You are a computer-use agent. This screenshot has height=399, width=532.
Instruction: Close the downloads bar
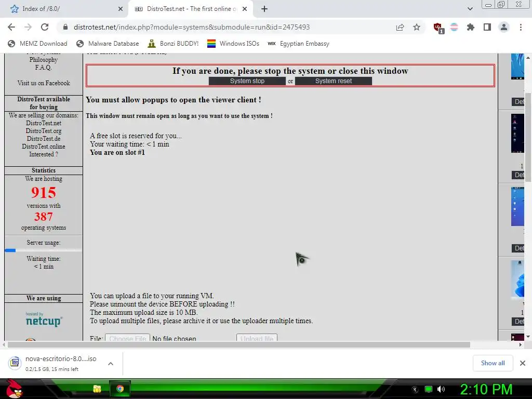pos(523,363)
